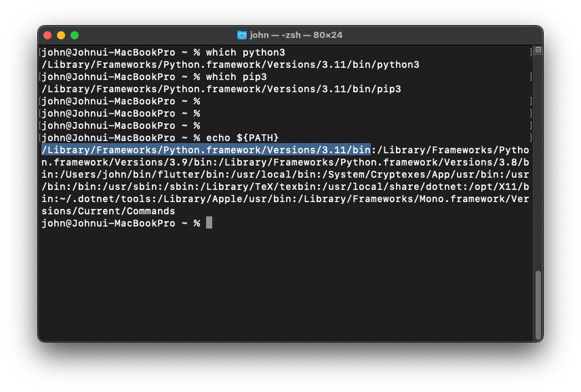The width and height of the screenshot is (581, 392).
Task: Click the yellow minimize window button
Action: pos(61,35)
